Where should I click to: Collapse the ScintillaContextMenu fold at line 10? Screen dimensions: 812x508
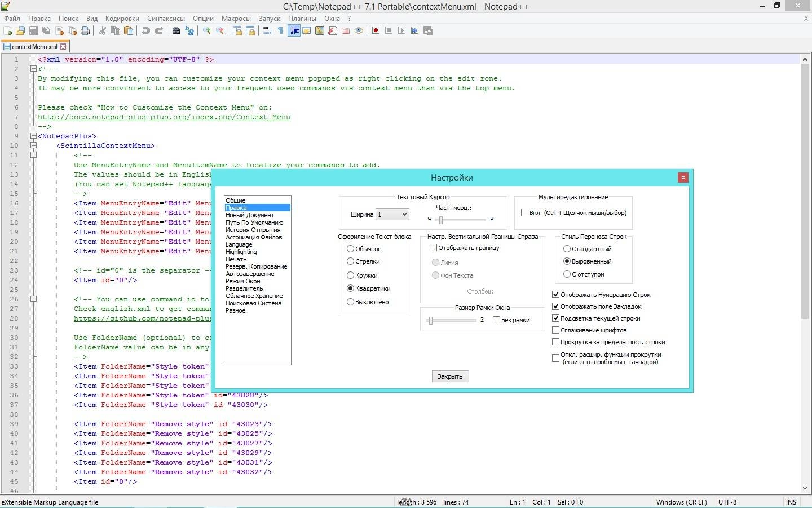(33, 146)
